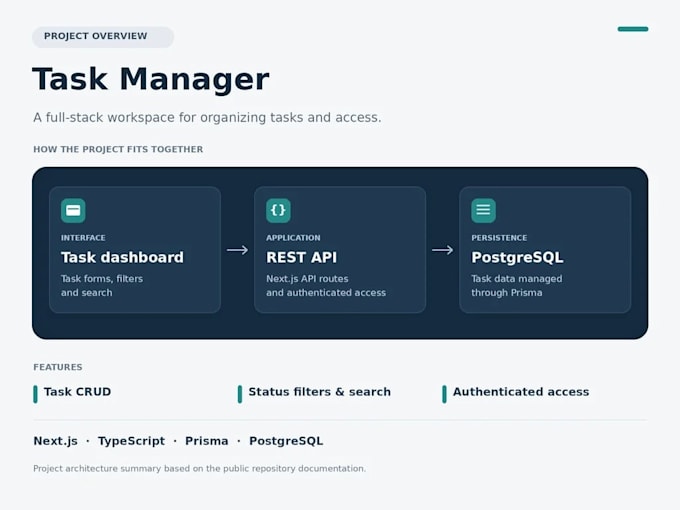Click Prisma in the tech stack line

click(x=206, y=441)
